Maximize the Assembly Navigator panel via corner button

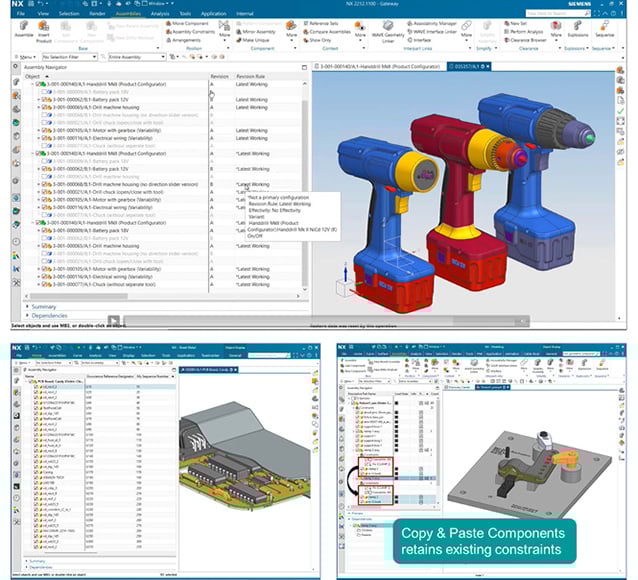(x=304, y=67)
